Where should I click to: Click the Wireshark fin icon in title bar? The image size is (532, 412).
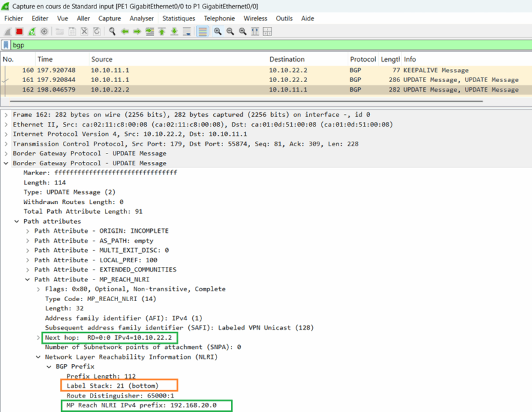5,6
